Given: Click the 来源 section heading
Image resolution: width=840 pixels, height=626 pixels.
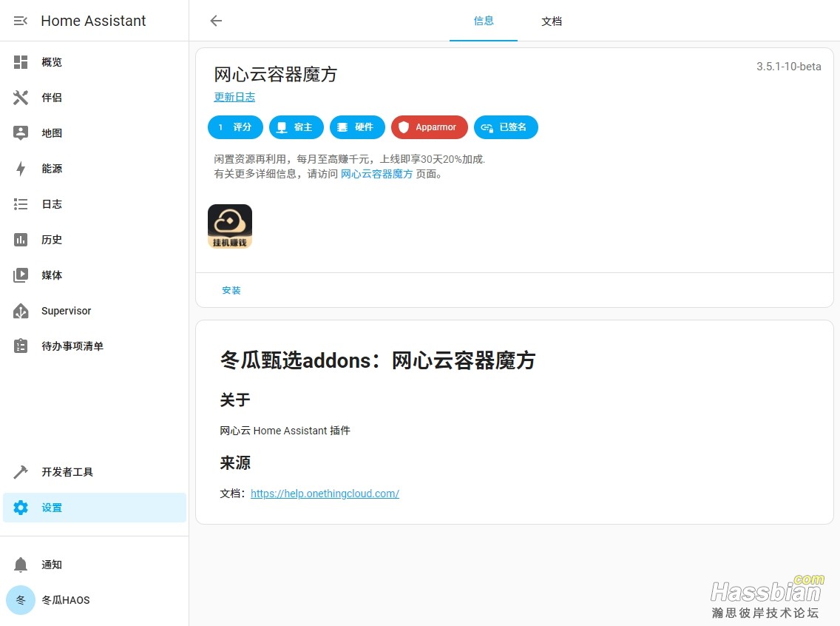Looking at the screenshot, I should click(x=235, y=462).
